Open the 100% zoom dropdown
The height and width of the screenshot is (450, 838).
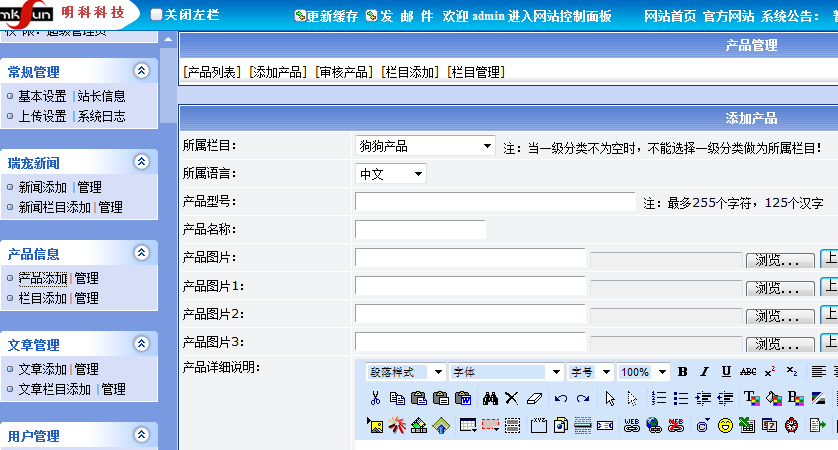[x=643, y=372]
